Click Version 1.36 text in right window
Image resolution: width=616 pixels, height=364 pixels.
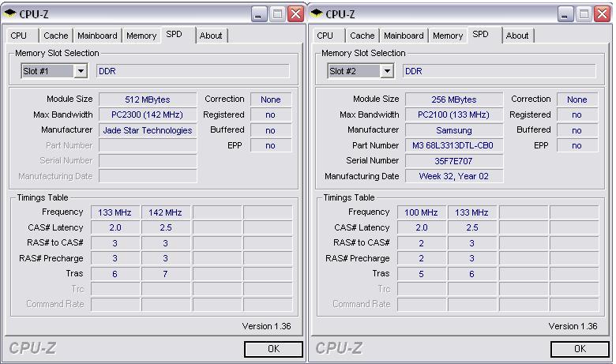573,326
